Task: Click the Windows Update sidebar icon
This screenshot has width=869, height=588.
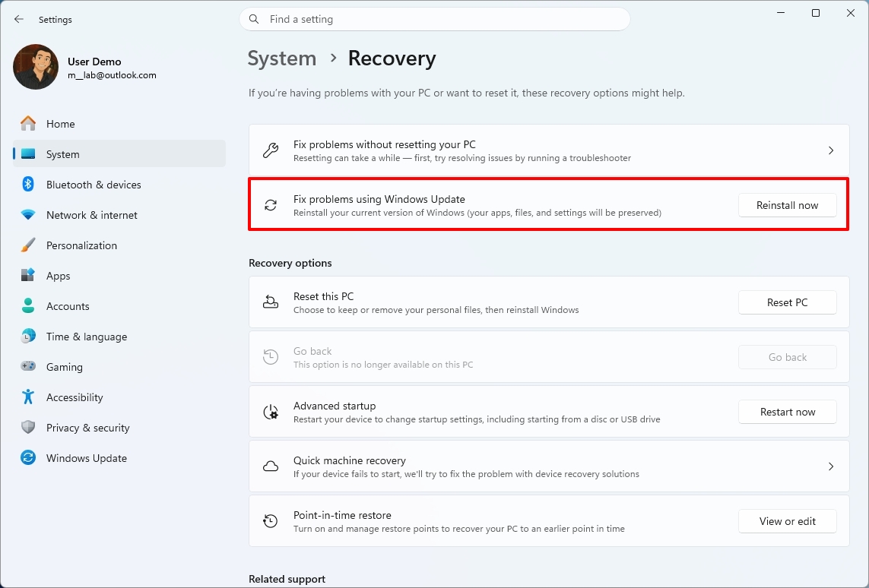Action: tap(28, 458)
